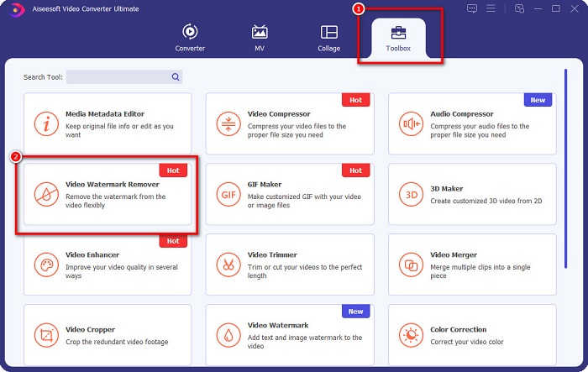Launch the 3D Maker icon
This screenshot has height=372, width=588.
click(411, 194)
